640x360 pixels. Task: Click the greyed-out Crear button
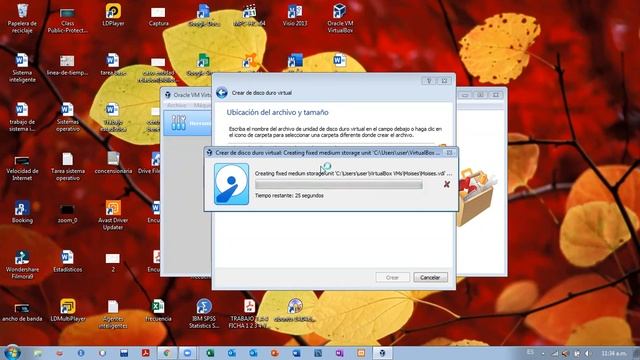tap(392, 278)
